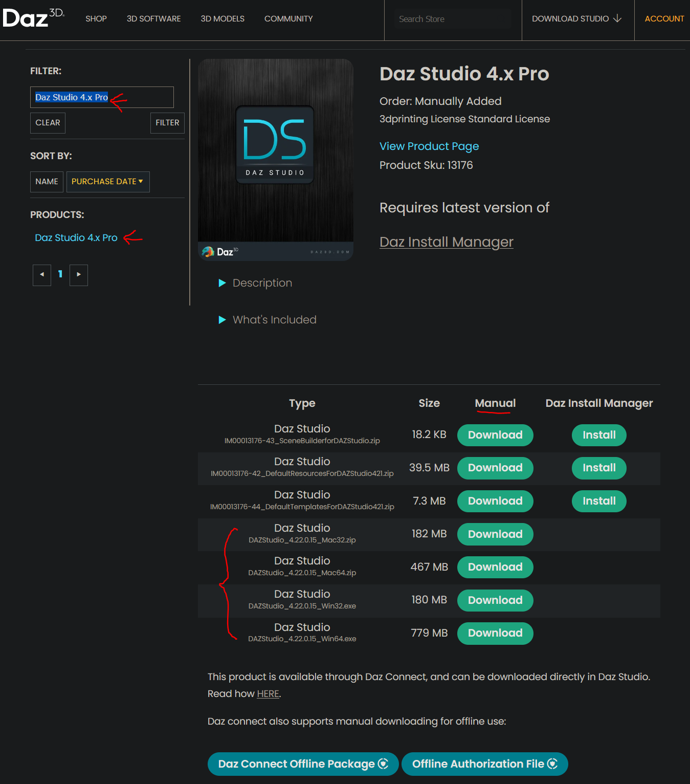Screen dimensions: 690x784
Task: Sort products by Name
Action: click(x=47, y=182)
